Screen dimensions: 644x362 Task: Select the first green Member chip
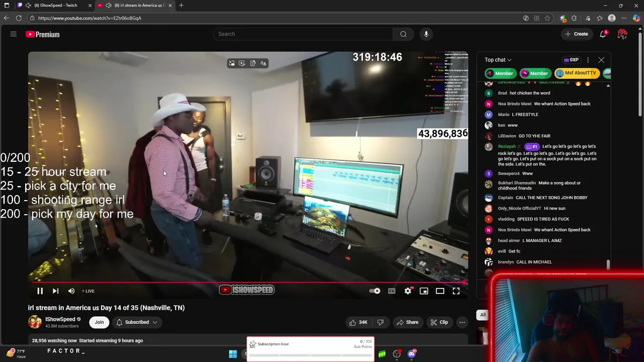click(500, 73)
